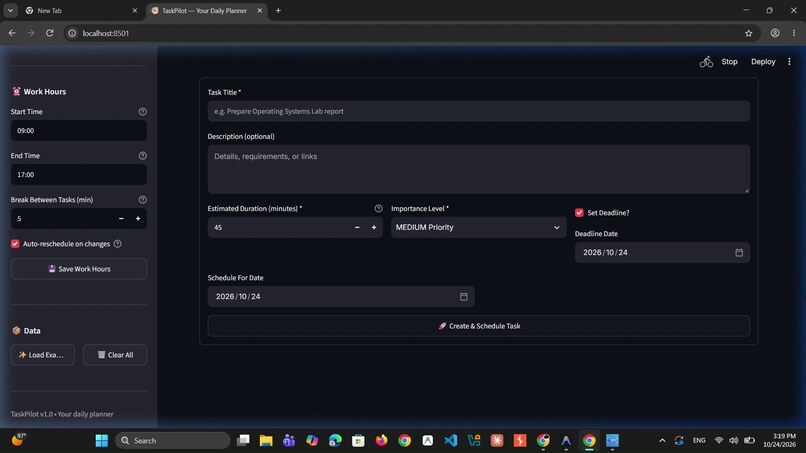The height and width of the screenshot is (453, 806).
Task: Click the Windows taskbar Search box
Action: tap(173, 441)
